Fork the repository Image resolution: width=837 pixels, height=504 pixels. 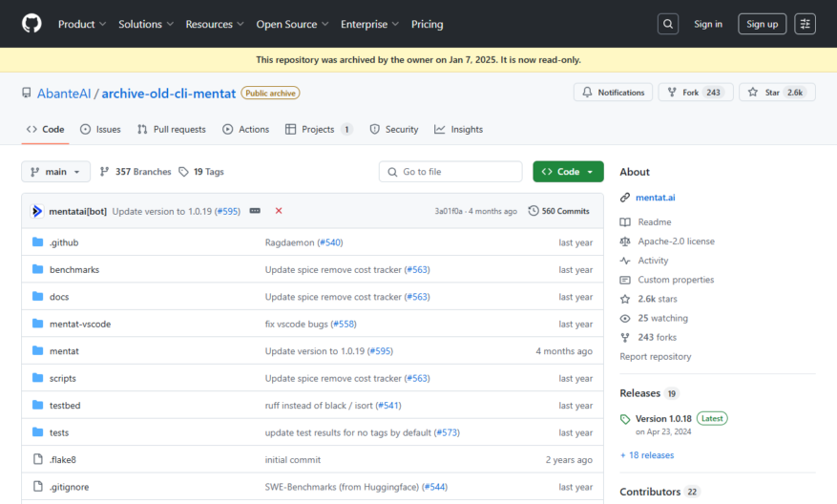[x=696, y=93]
